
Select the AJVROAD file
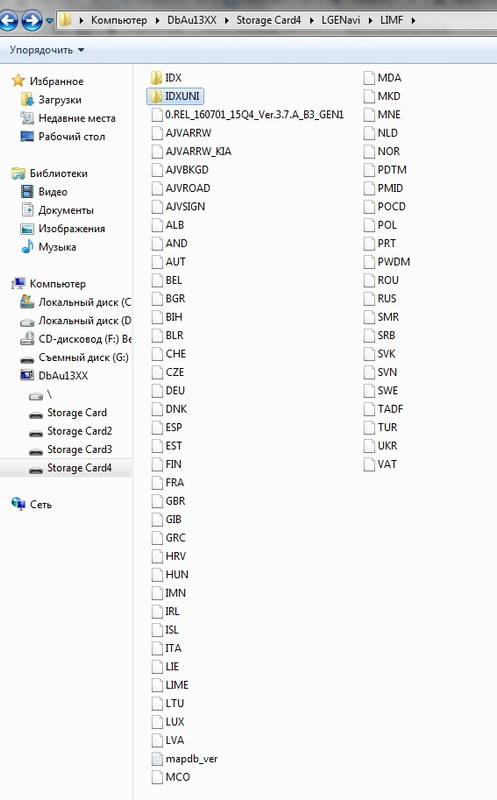pos(188,188)
